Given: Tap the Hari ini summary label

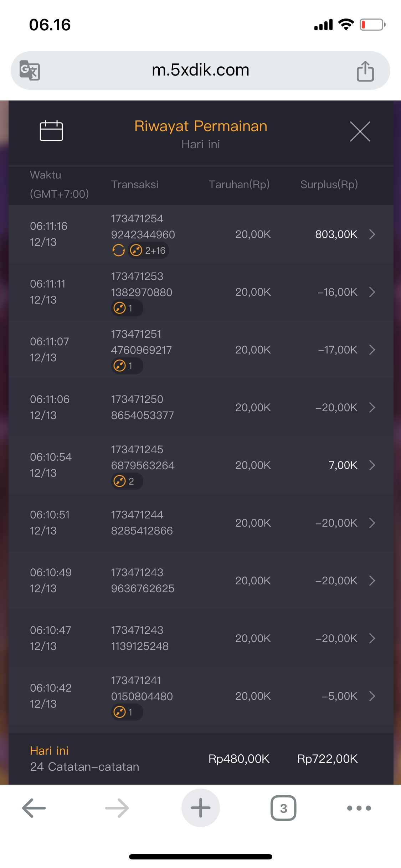Looking at the screenshot, I should pyautogui.click(x=49, y=751).
